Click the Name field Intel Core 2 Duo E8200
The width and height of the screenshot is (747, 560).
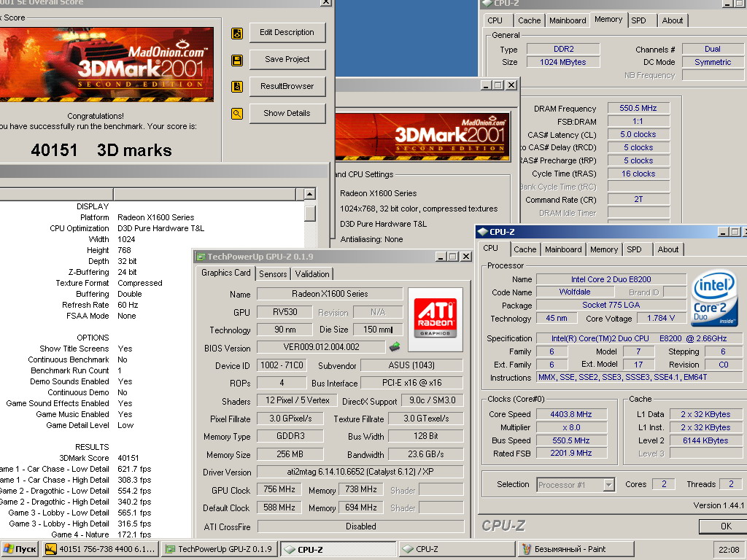(x=611, y=279)
